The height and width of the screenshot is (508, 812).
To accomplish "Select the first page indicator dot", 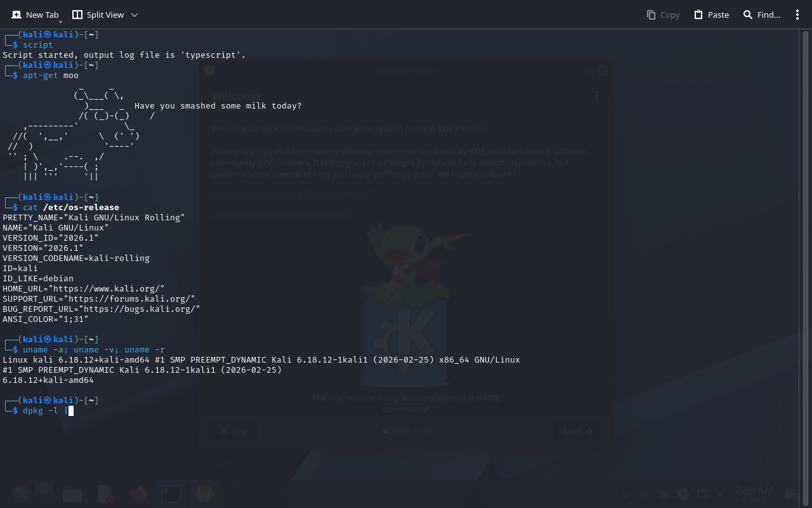I will 386,431.
